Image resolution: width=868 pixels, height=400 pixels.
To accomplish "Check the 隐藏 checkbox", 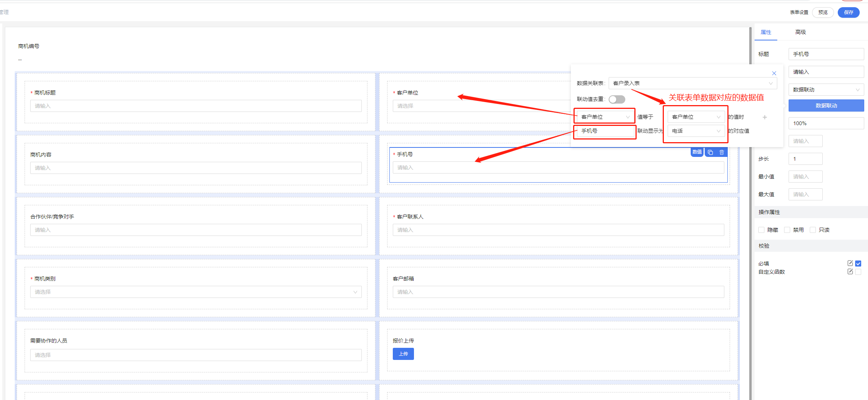I will 761,230.
